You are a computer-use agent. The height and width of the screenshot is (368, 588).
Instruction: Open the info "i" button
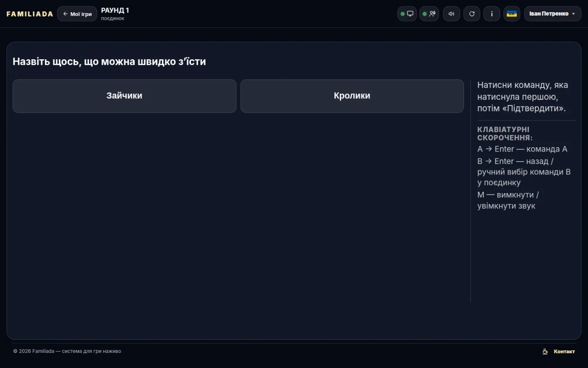(492, 14)
